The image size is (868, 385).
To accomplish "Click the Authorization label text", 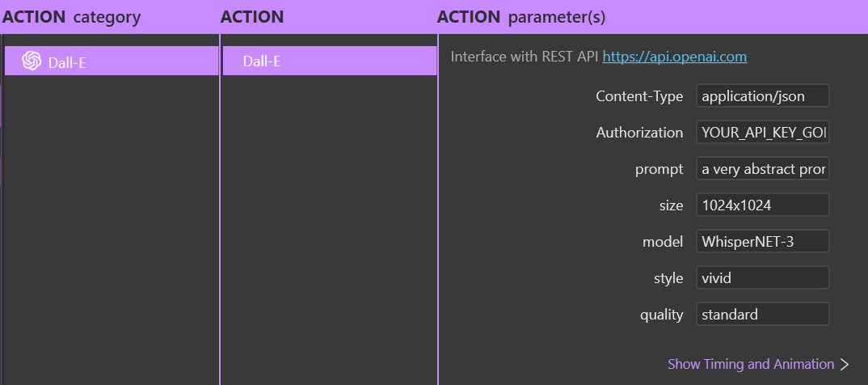I will [639, 133].
